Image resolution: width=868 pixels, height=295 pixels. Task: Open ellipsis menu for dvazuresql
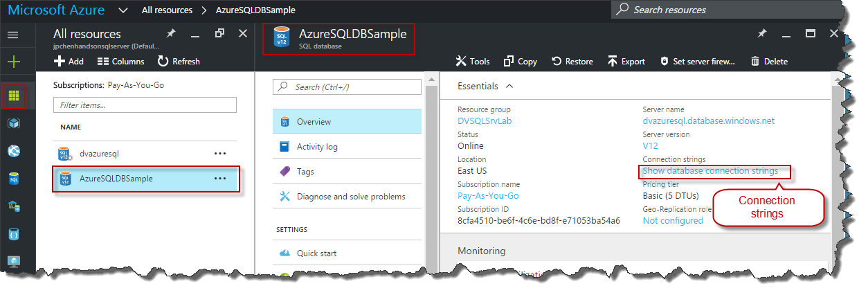coord(220,154)
